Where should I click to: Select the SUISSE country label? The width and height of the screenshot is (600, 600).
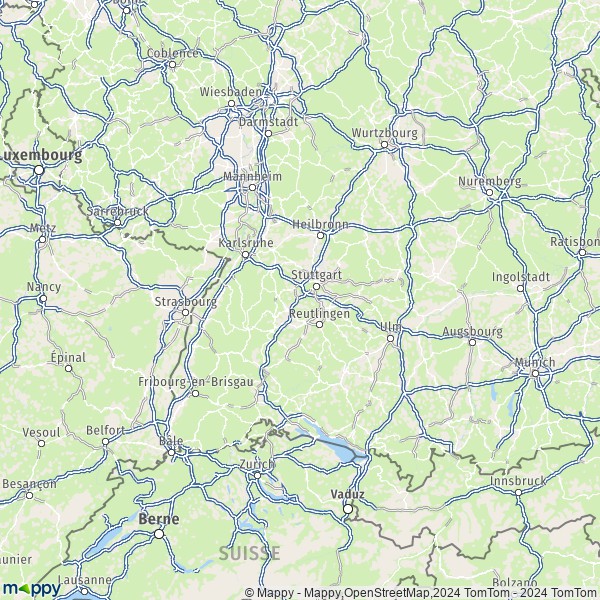tap(249, 554)
